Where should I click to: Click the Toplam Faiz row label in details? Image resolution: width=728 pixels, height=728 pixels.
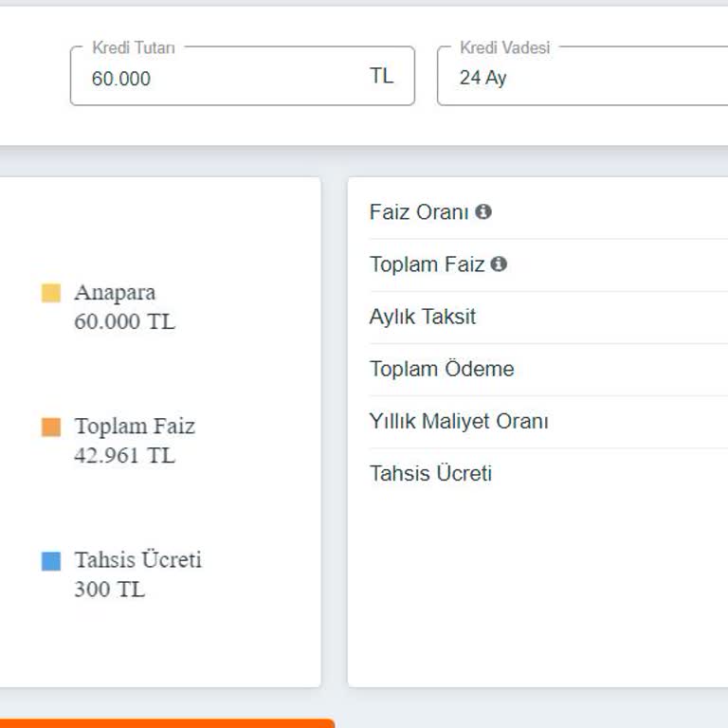(427, 264)
